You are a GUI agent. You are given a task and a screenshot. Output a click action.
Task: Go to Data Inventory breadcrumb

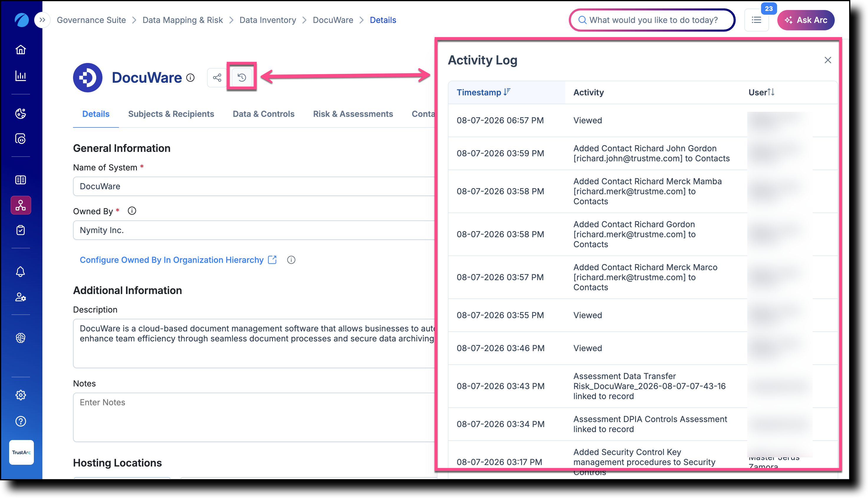click(268, 20)
